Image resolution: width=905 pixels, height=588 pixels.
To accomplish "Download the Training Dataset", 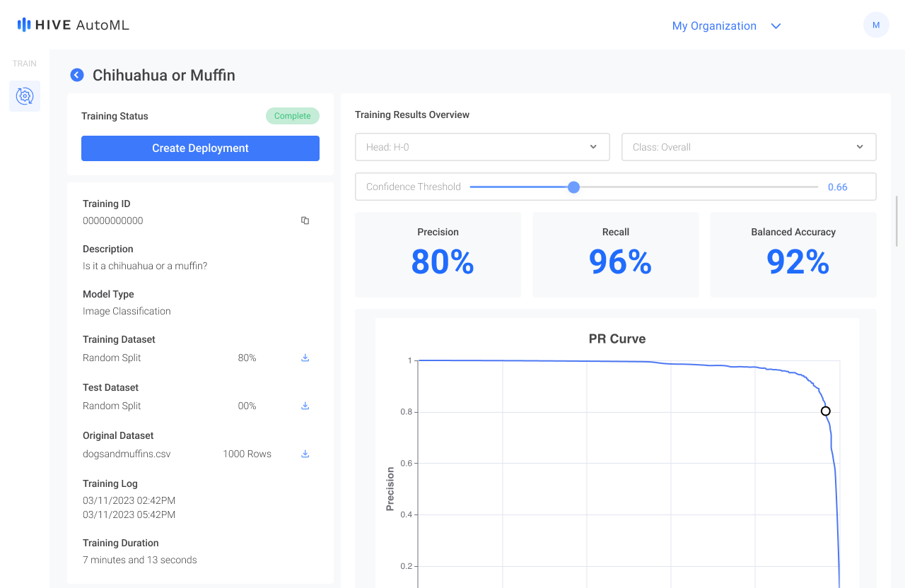I will [305, 358].
